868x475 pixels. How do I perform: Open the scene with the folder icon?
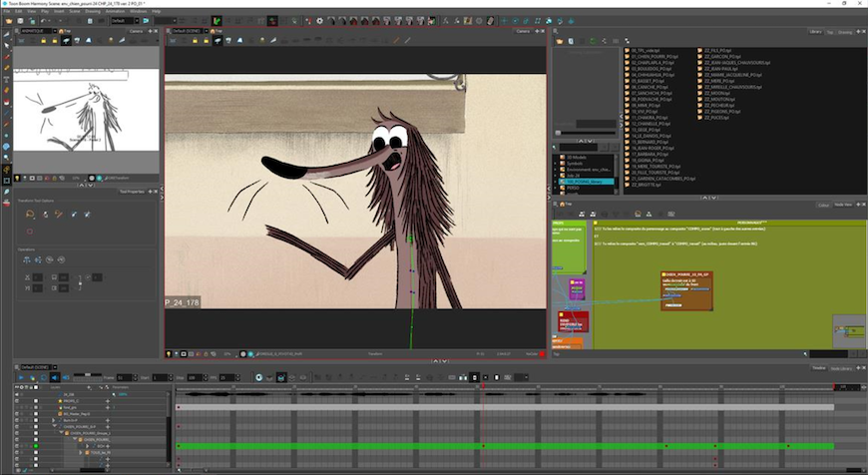(x=9, y=21)
